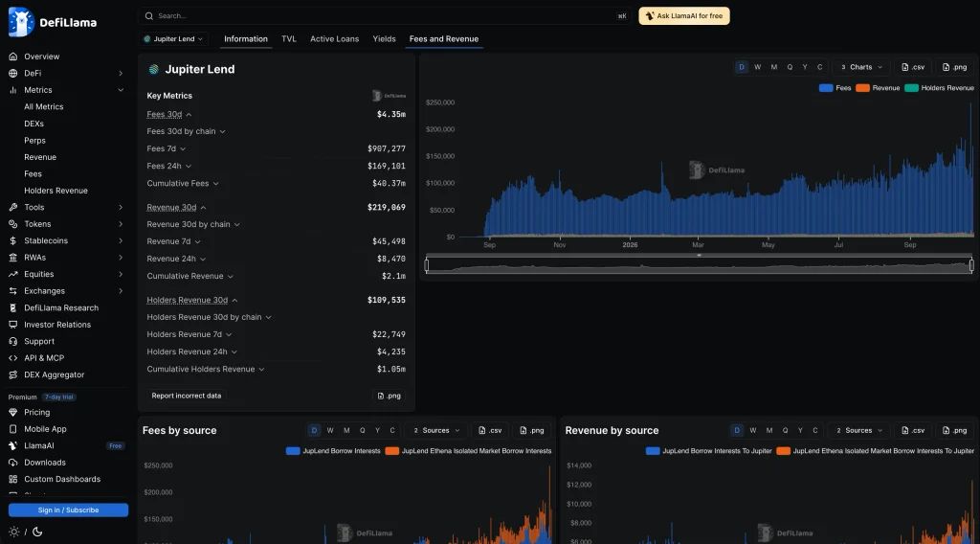This screenshot has width=980, height=544.
Task: Select monthly (M) interval on main chart
Action: (x=773, y=67)
